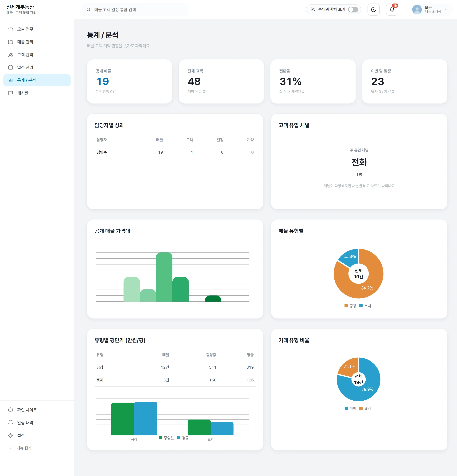
Task: Click the 확인 사이트 globe icon
Action: pyautogui.click(x=10, y=410)
